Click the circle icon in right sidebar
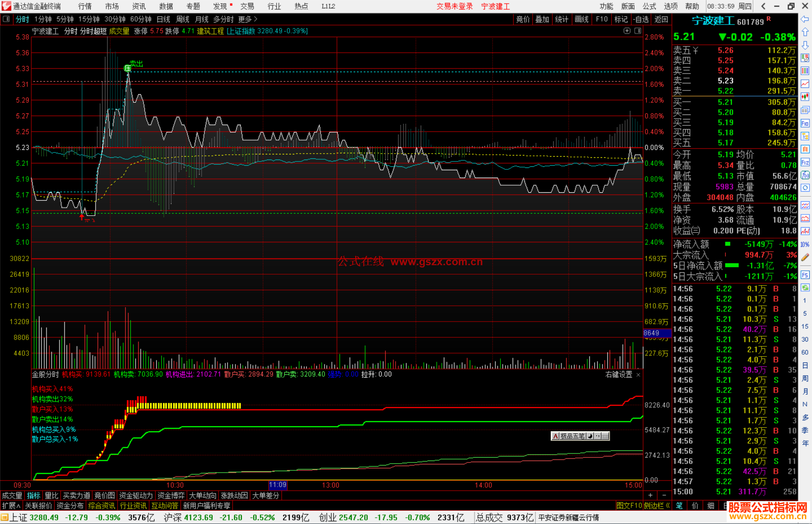The image size is (812, 524). pos(805,188)
